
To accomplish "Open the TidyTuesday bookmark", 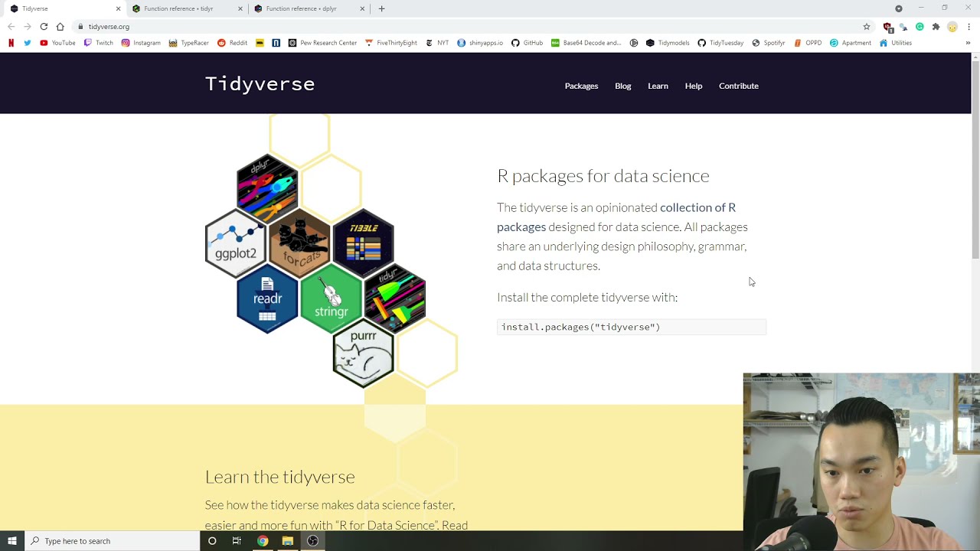I will tap(720, 43).
